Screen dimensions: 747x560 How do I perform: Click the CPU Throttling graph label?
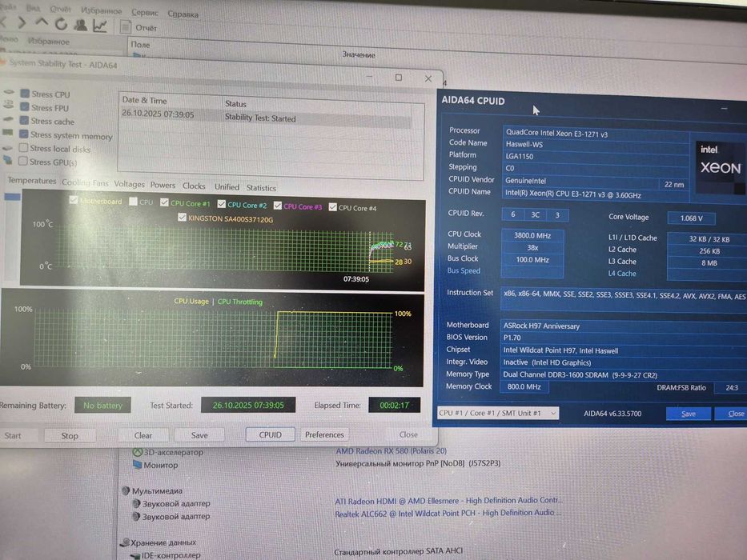[x=239, y=302]
